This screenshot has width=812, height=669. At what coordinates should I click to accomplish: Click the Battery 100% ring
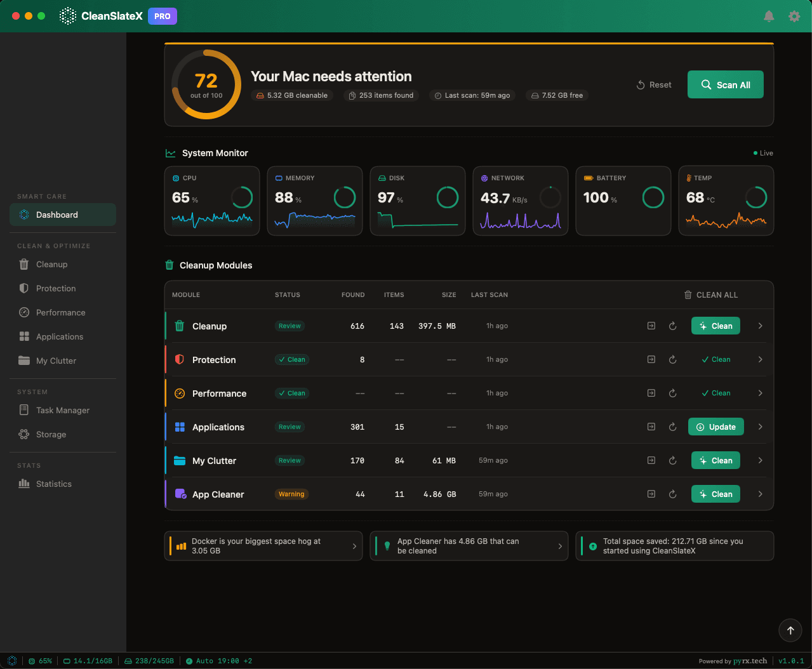point(653,197)
